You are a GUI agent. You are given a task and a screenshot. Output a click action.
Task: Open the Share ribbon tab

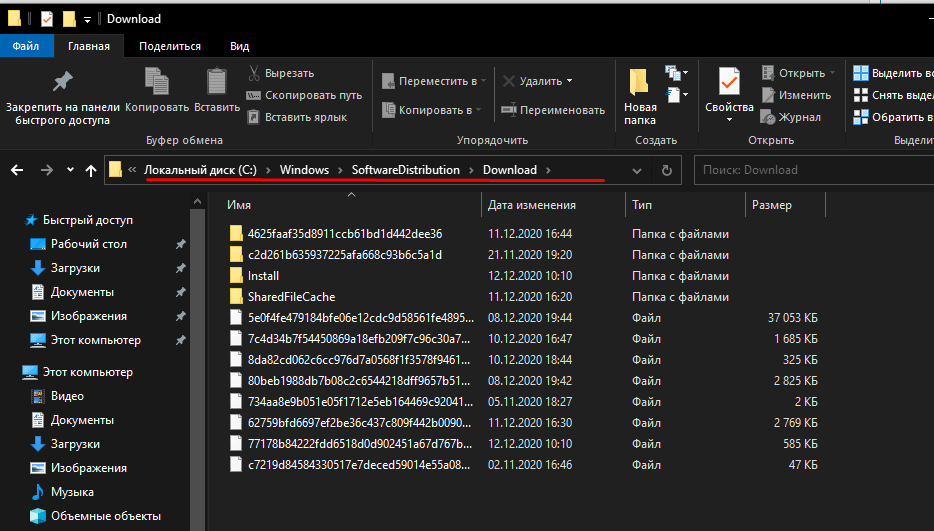pyautogui.click(x=170, y=46)
